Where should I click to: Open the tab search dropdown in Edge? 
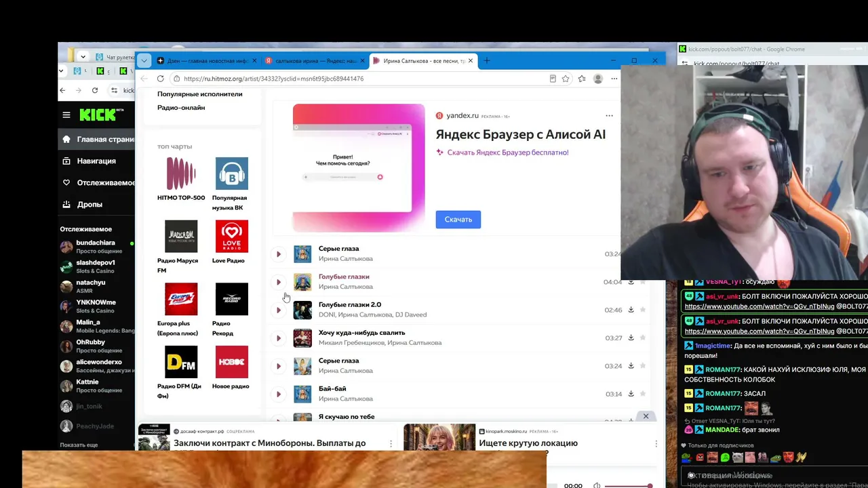pos(144,61)
